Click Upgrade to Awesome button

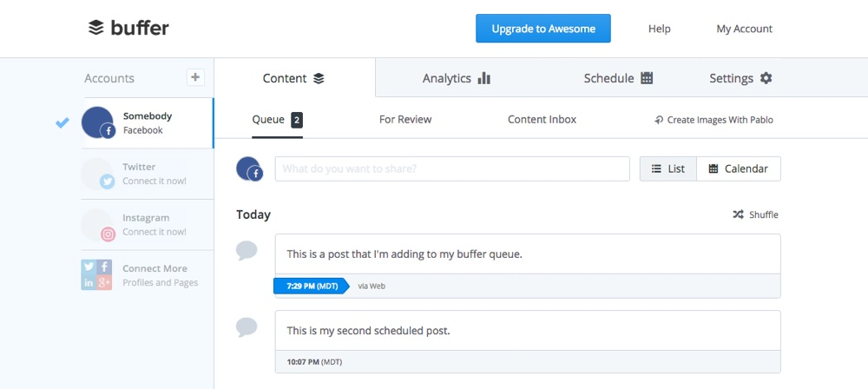point(543,29)
